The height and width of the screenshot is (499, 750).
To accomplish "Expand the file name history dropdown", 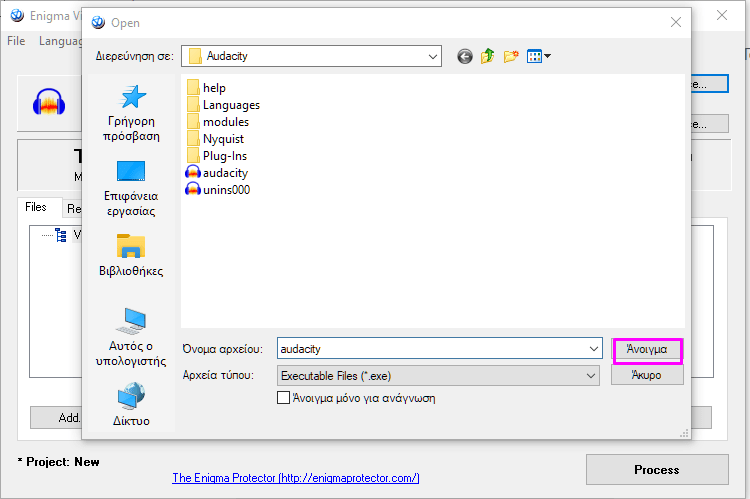I will 594,349.
